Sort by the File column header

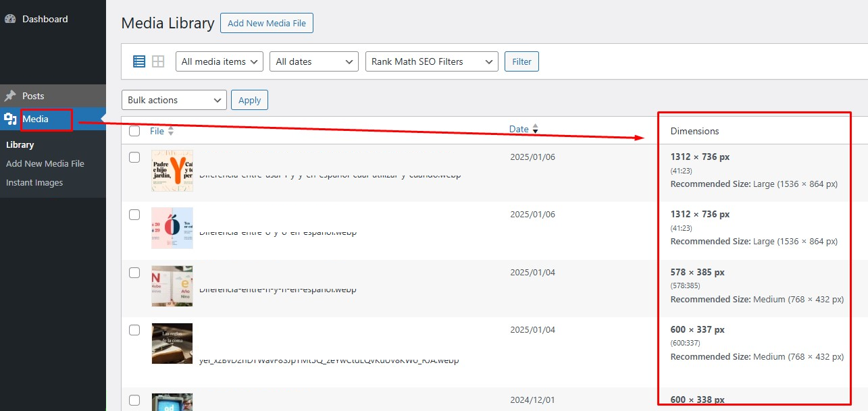[157, 131]
